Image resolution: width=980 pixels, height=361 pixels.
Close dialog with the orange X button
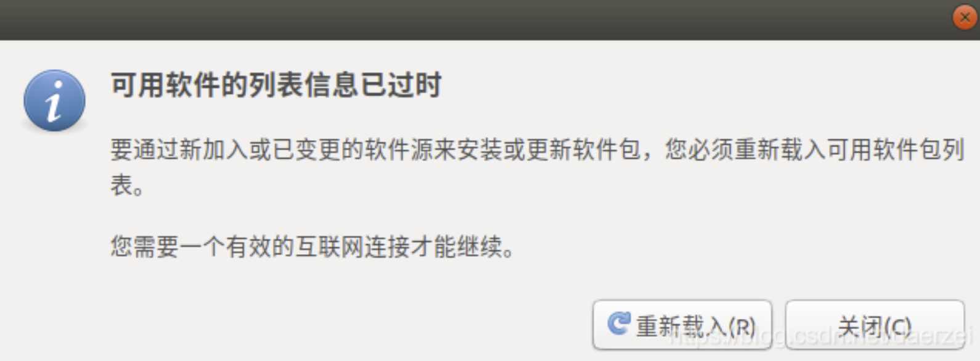point(965,17)
